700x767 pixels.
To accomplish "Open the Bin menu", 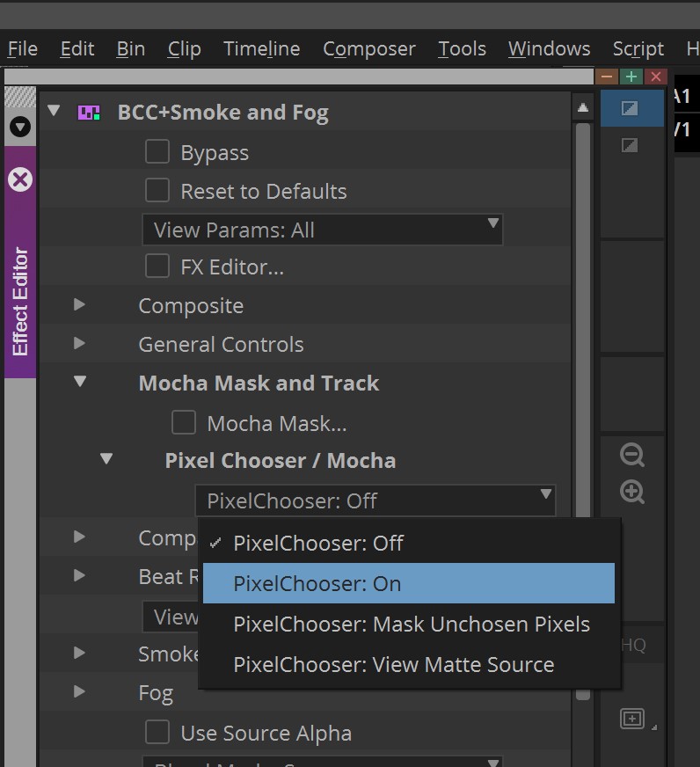I will click(x=131, y=49).
